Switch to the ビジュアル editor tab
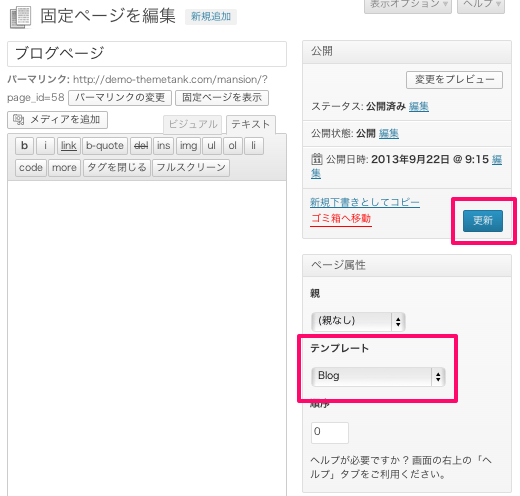 coord(193,125)
